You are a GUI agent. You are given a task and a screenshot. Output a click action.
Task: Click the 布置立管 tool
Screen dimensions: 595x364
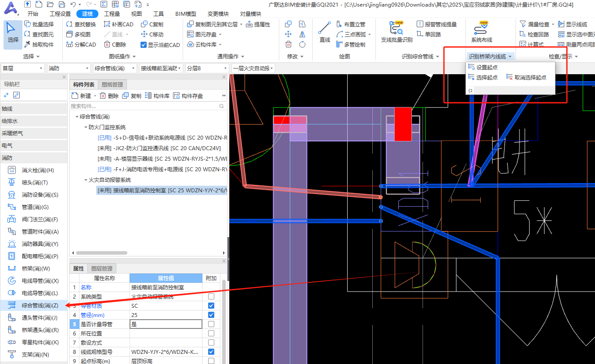coord(351,24)
